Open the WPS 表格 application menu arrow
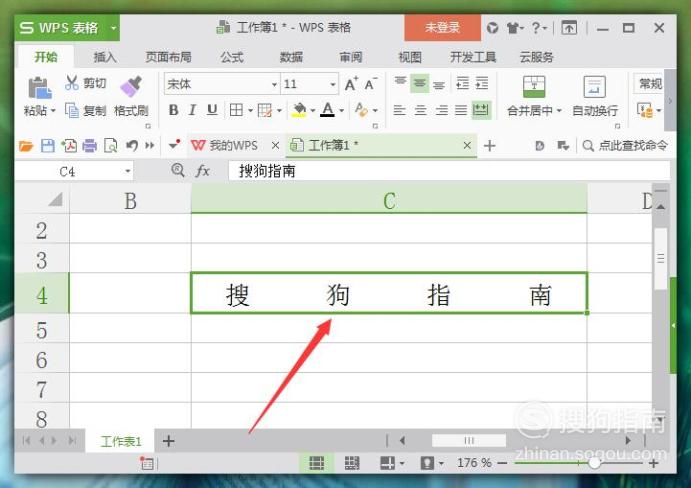The width and height of the screenshot is (691, 488). coord(113,28)
